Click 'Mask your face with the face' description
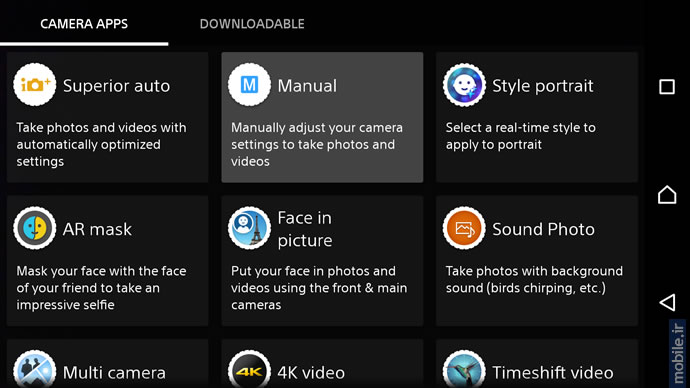The height and width of the screenshot is (388, 690). coord(101,288)
